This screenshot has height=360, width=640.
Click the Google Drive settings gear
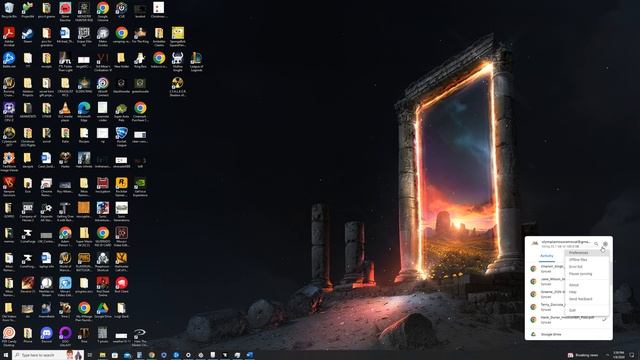pos(605,244)
